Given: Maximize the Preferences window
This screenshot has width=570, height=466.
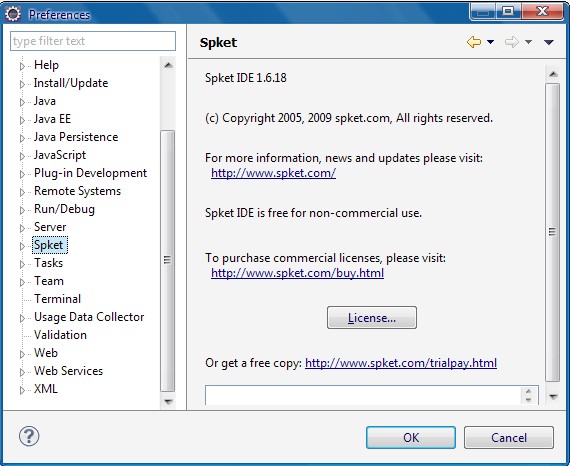Looking at the screenshot, I should pos(508,12).
